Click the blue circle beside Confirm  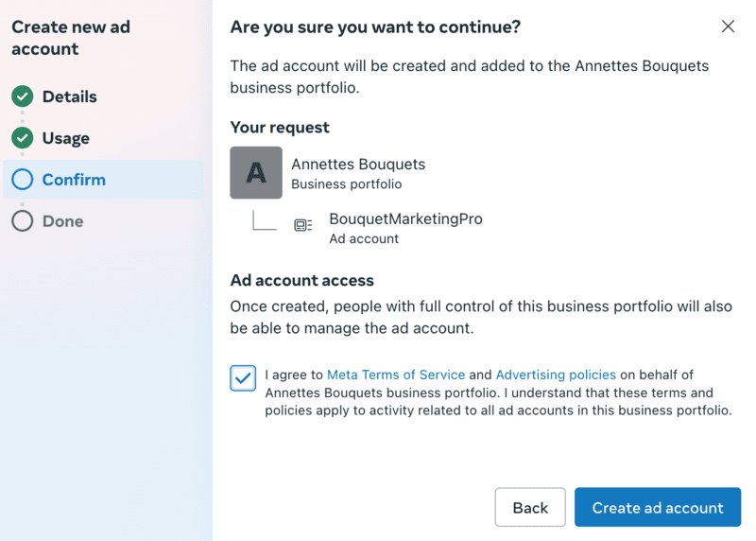click(x=23, y=180)
